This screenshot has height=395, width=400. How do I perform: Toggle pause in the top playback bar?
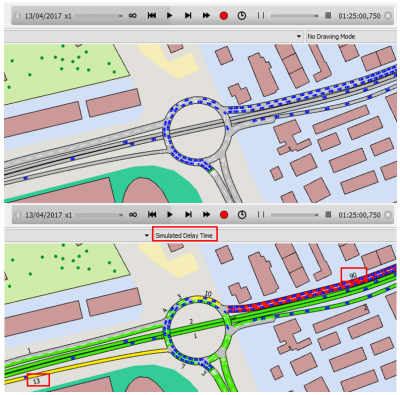(261, 16)
